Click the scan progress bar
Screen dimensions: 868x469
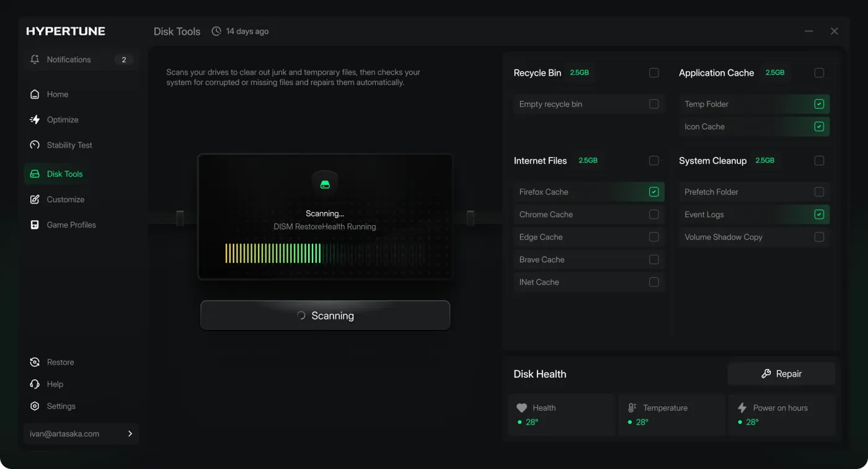[325, 253]
